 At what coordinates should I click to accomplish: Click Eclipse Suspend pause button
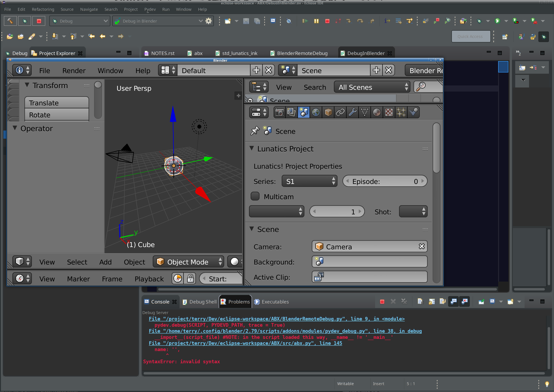pyautogui.click(x=316, y=21)
